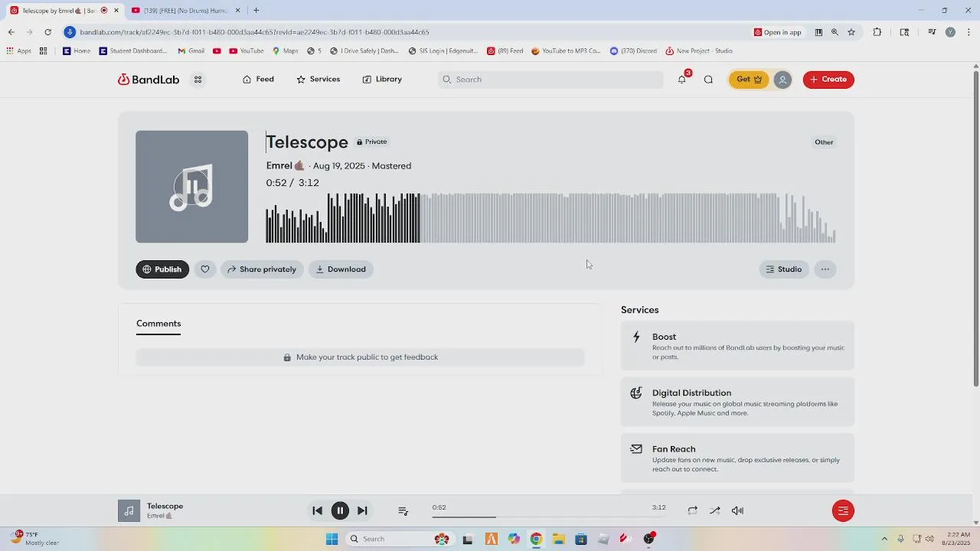
Task: Switch to the YouTube browser tab
Action: coord(185,11)
